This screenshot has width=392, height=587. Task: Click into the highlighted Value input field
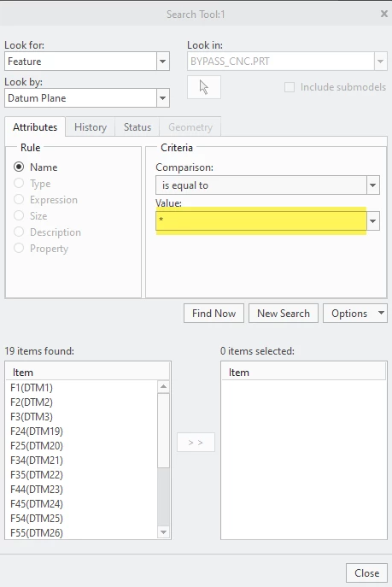(x=261, y=221)
